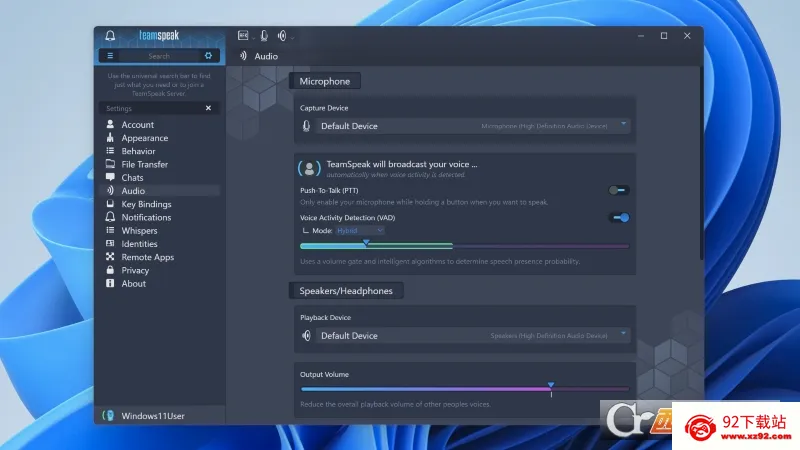The image size is (800, 450).
Task: Click the Windows11User name
Action: tap(153, 416)
